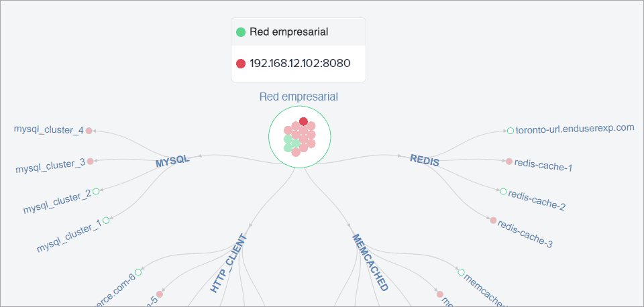
Task: Click the red dot in central cluster
Action: point(303,122)
